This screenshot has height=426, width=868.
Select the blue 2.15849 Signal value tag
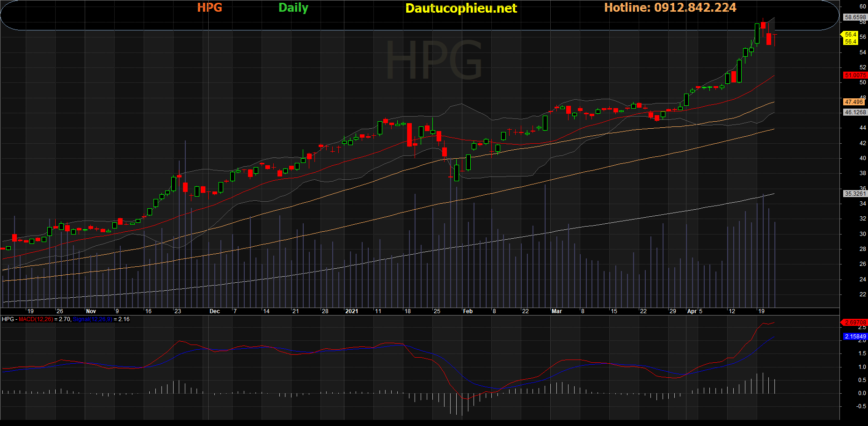click(x=855, y=337)
